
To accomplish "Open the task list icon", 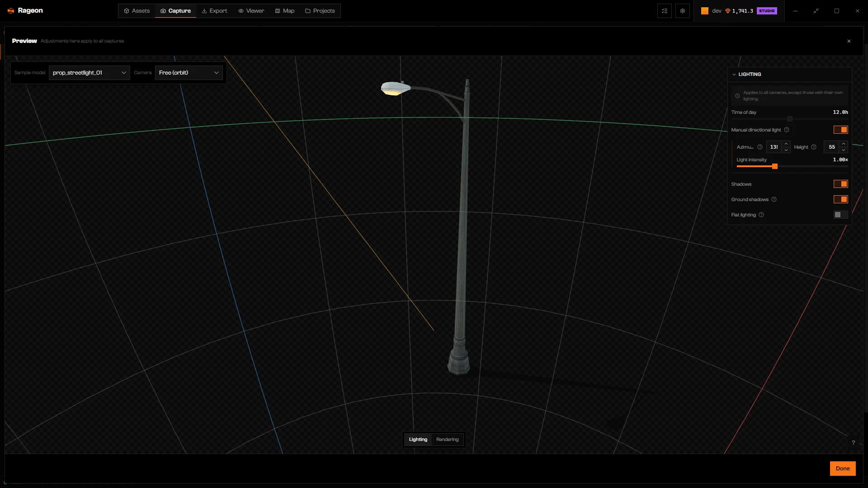I will 664,11.
